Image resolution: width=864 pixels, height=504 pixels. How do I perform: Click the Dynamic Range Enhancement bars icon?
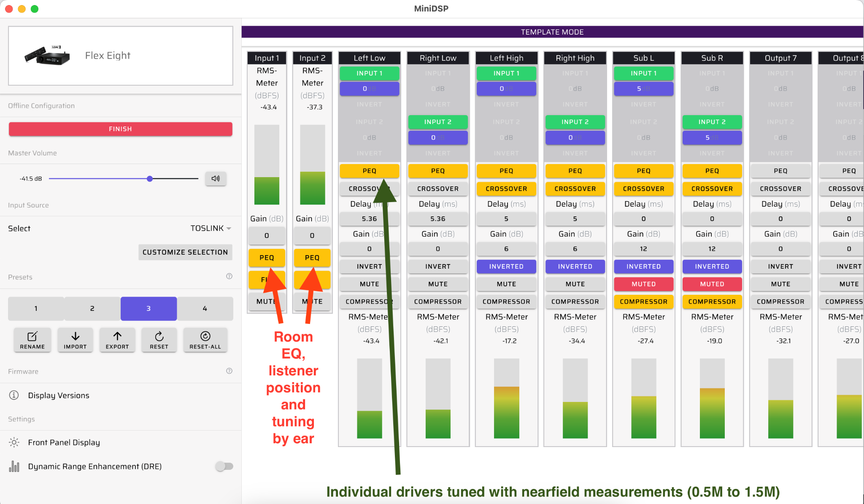click(x=14, y=466)
